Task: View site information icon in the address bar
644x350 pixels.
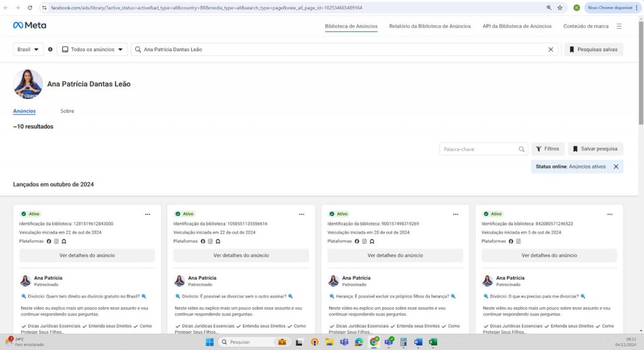Action: (x=45, y=8)
